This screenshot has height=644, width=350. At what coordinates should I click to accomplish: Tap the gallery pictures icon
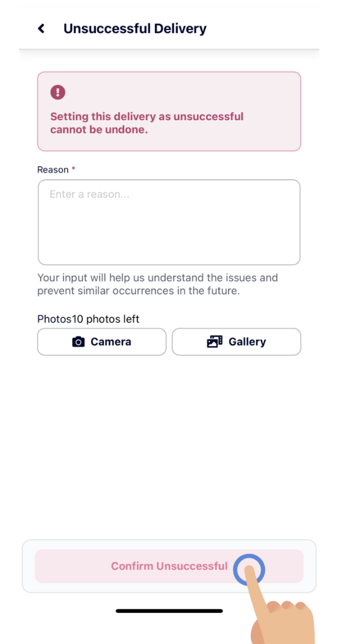215,342
